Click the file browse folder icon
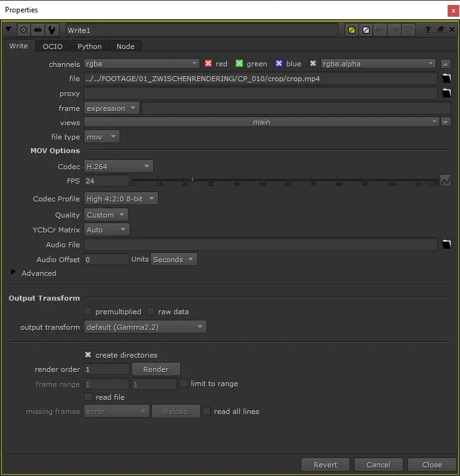 pos(446,79)
